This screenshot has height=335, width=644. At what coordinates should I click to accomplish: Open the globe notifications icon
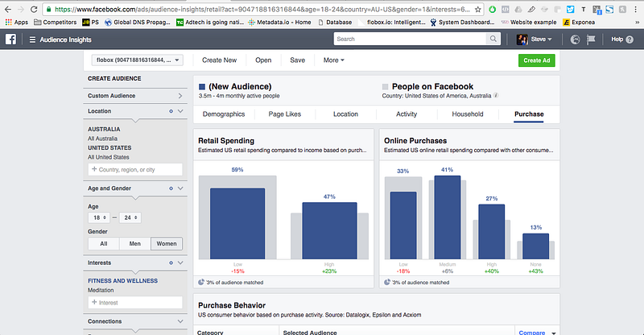coord(575,39)
